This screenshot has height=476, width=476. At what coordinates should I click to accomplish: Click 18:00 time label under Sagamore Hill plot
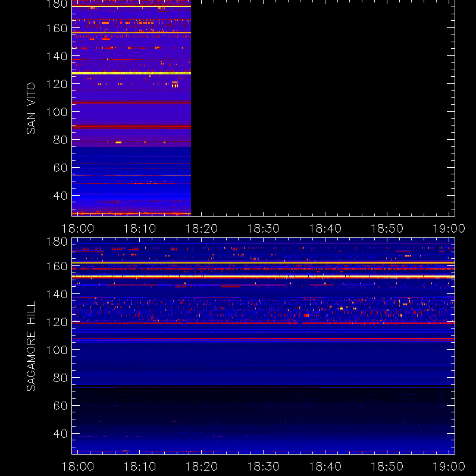78,466
